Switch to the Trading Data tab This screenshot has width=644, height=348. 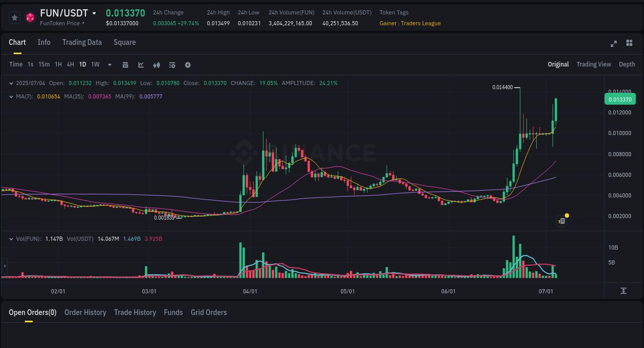[x=82, y=42]
